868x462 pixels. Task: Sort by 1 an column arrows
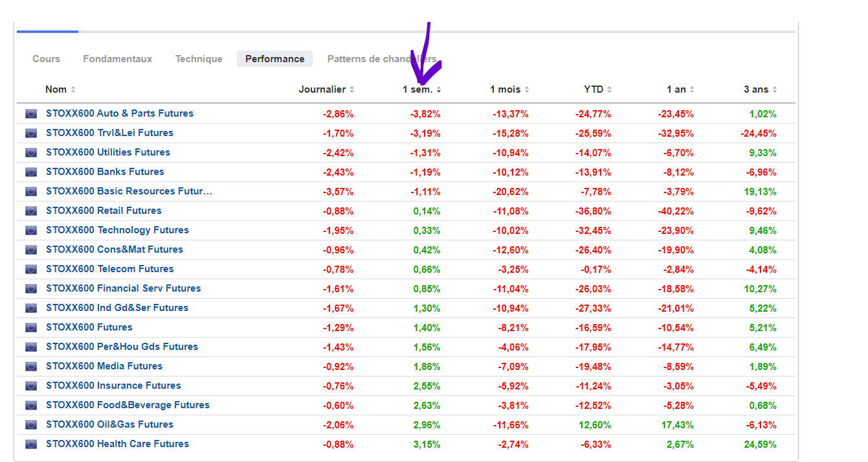pyautogui.click(x=692, y=89)
